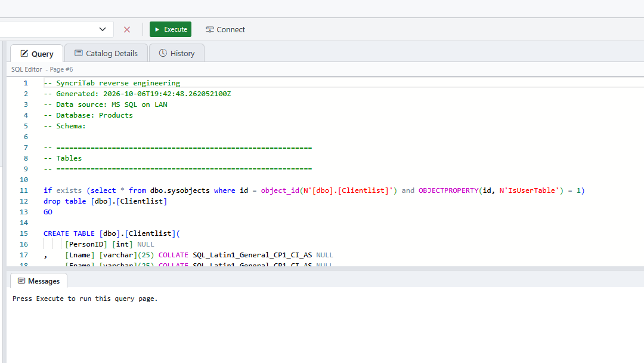Open the Catalog Details tab

(x=106, y=54)
